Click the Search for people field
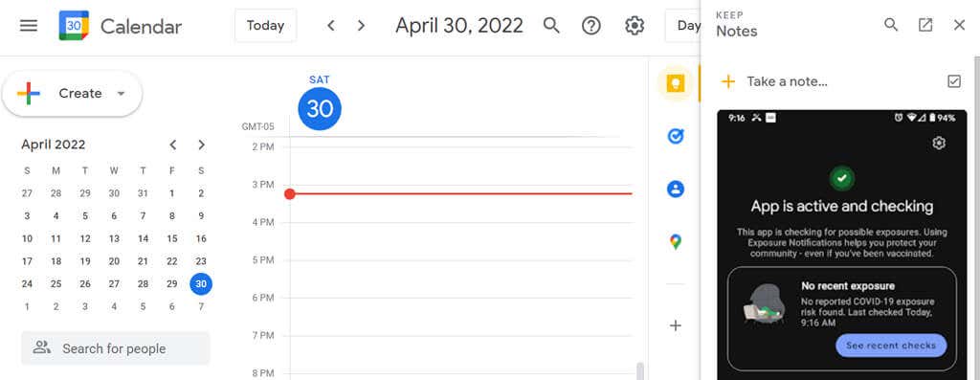Screen dimensions: 980x380 [x=116, y=348]
